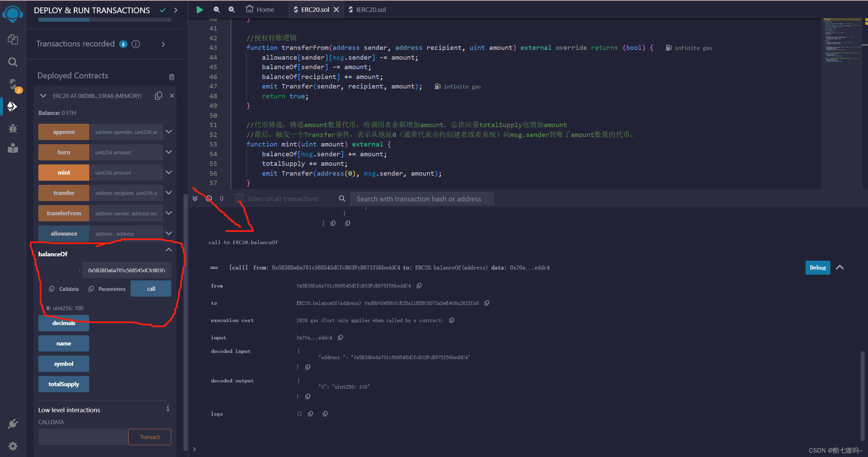868x457 pixels.
Task: Click the terminal search magnifier icon
Action: pyautogui.click(x=342, y=199)
